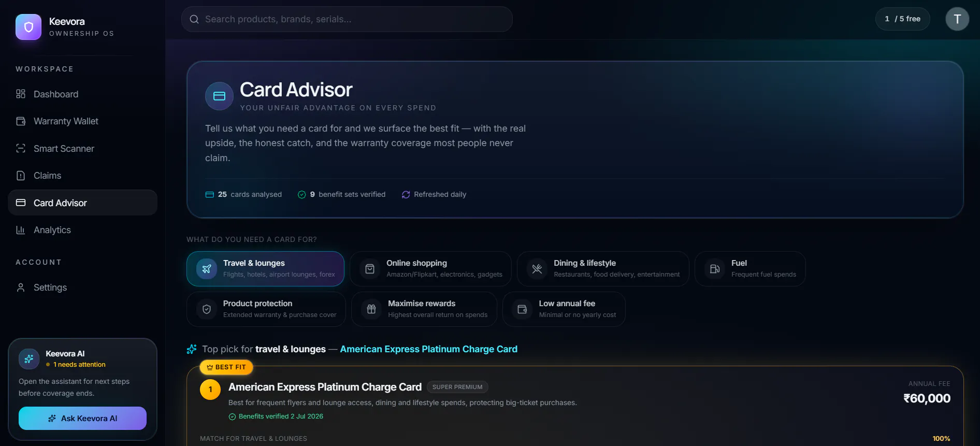980x446 pixels.
Task: Click the Analytics bar chart icon
Action: 21,230
